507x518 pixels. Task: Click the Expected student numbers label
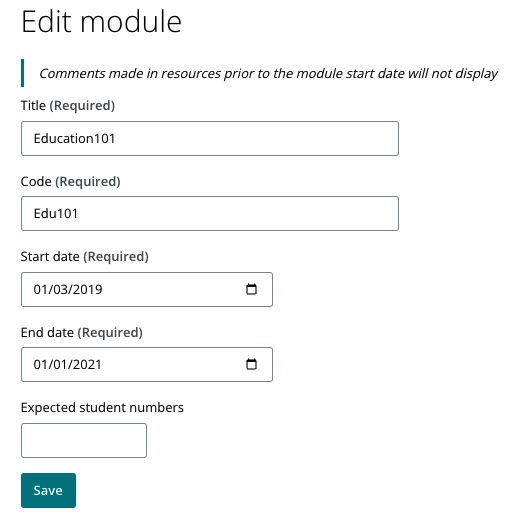point(102,407)
